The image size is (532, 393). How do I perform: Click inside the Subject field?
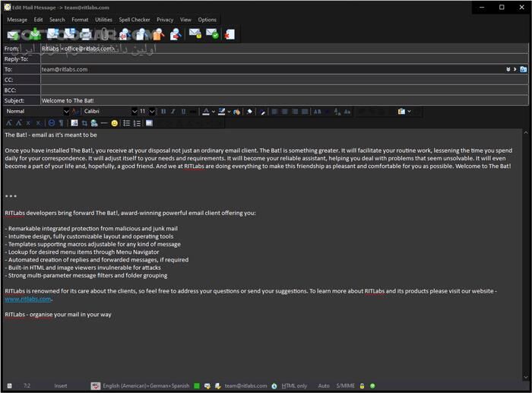pos(281,100)
